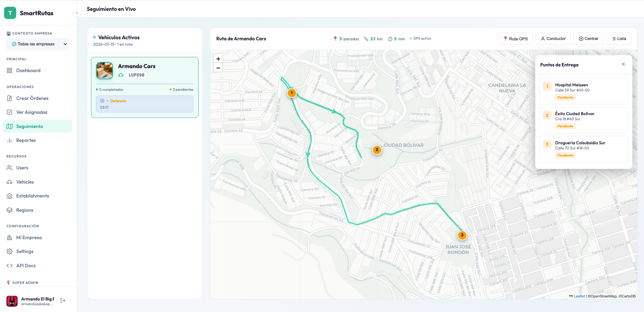Image resolution: width=644 pixels, height=312 pixels.
Task: Open the Leaflet attribution link
Action: 579,296
